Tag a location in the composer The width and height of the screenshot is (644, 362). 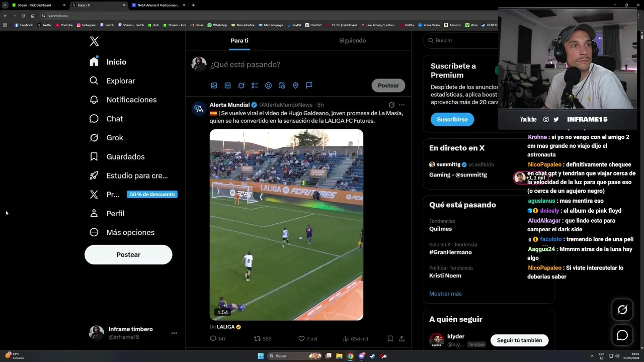coord(295,85)
